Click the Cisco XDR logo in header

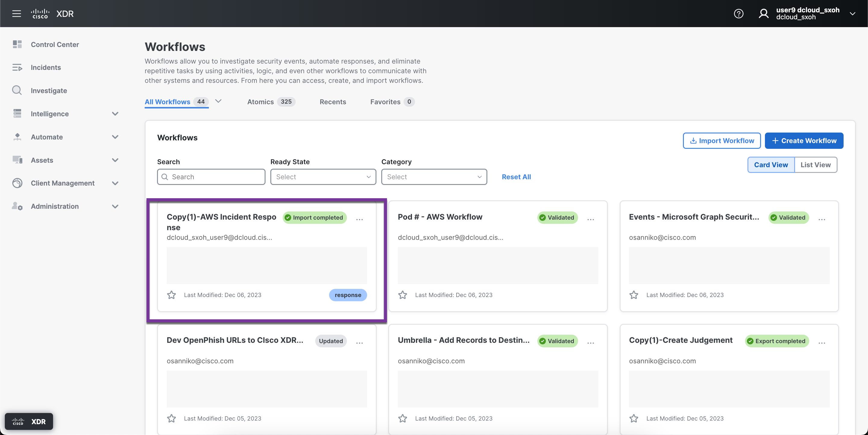click(52, 14)
